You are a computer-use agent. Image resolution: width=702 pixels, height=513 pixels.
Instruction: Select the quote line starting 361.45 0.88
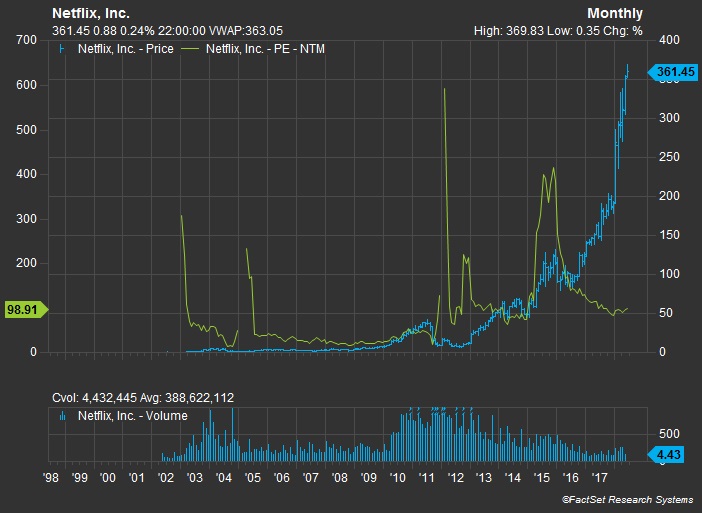pos(167,31)
